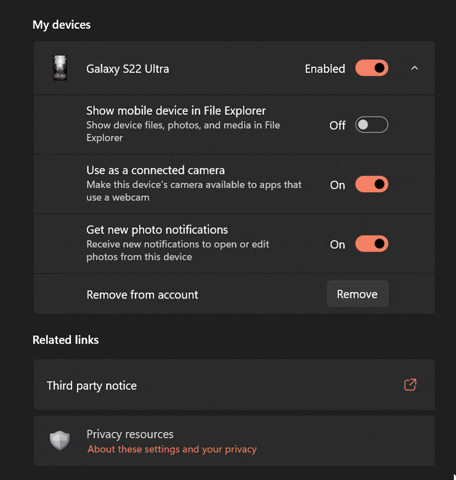Click the My devices heading
456x480 pixels.
click(62, 25)
